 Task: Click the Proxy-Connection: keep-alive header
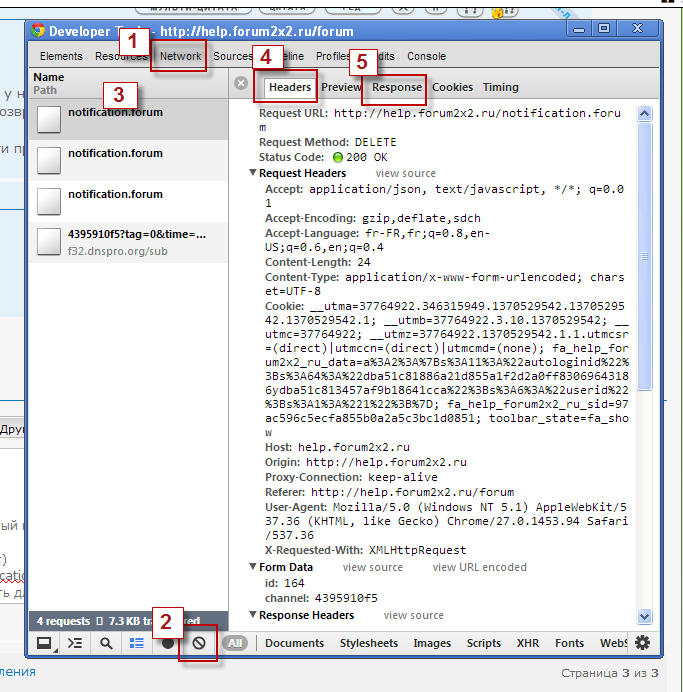(351, 477)
